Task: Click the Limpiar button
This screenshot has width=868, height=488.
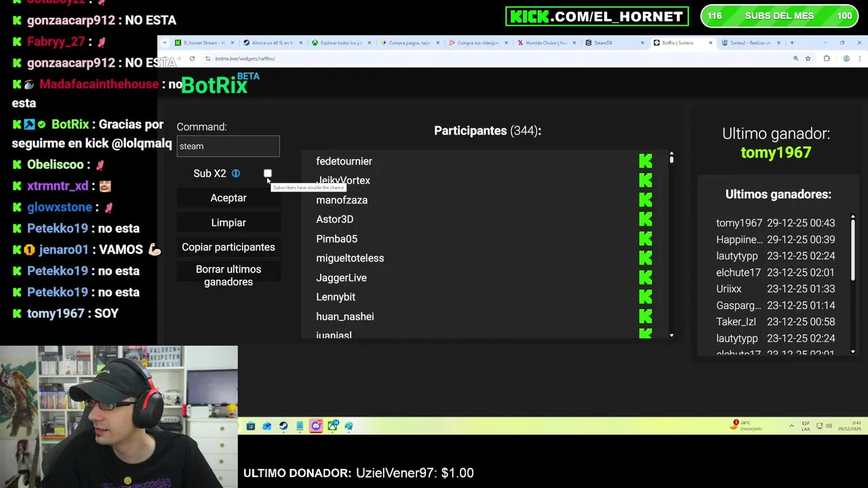Action: [x=229, y=222]
